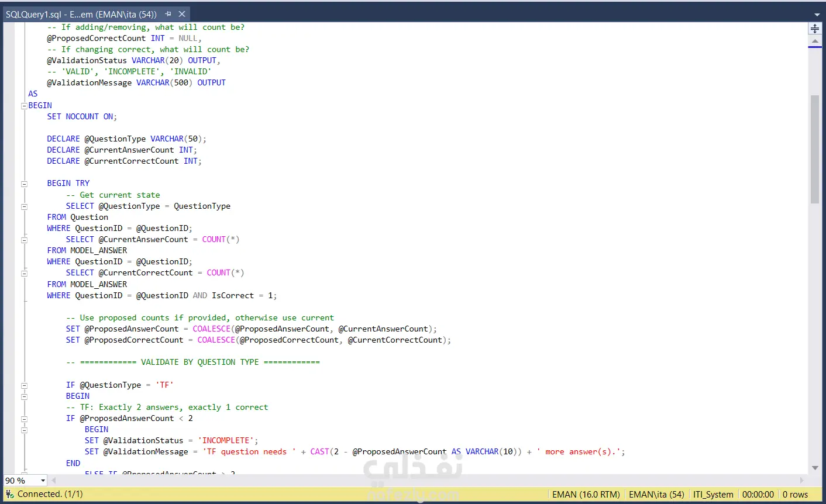Viewport: 826px width, 504px height.
Task: Collapse the BEGIN under IF @QuestionType outline
Action: click(24, 396)
